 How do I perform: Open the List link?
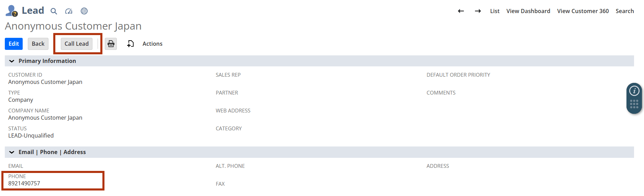(x=495, y=11)
